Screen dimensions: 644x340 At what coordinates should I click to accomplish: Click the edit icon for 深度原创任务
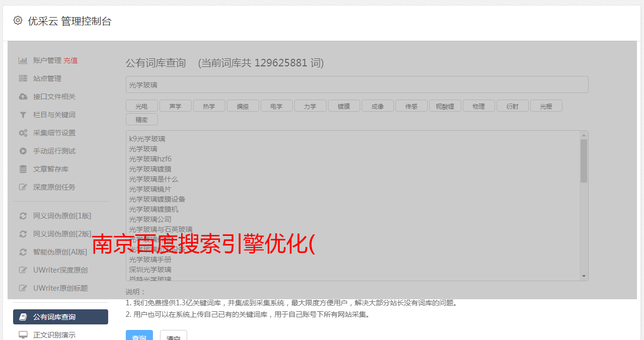(x=23, y=187)
